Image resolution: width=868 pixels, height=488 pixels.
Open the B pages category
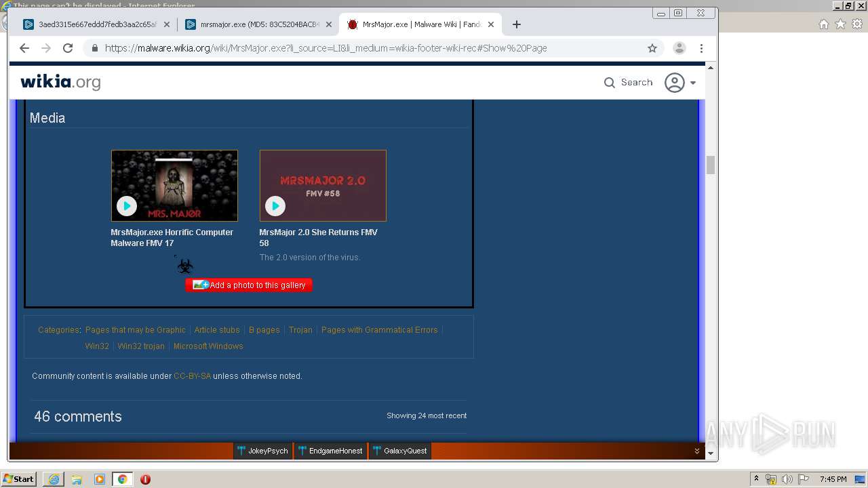click(x=264, y=330)
